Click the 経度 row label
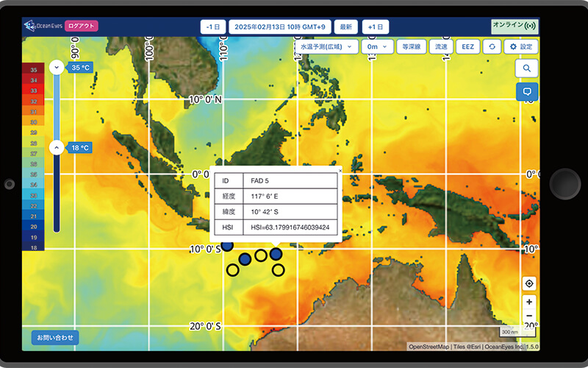The image size is (588, 368). coord(229,196)
